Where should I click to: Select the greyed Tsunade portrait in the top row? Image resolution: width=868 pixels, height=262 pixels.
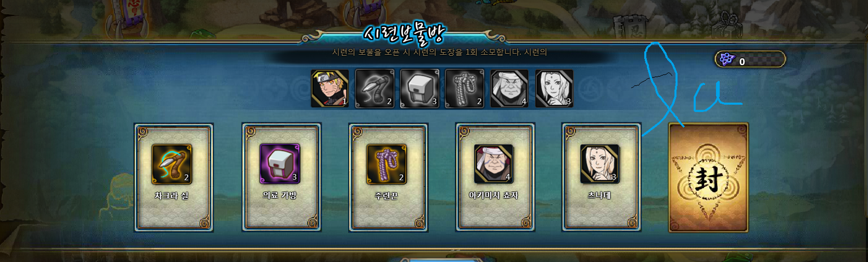click(x=554, y=89)
